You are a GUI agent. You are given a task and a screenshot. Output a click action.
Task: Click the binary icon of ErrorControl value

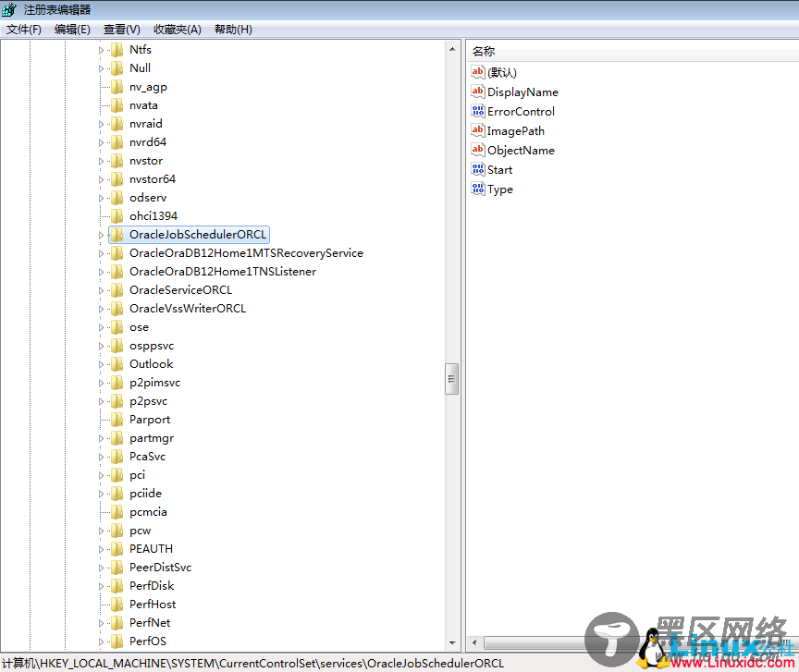tap(478, 111)
